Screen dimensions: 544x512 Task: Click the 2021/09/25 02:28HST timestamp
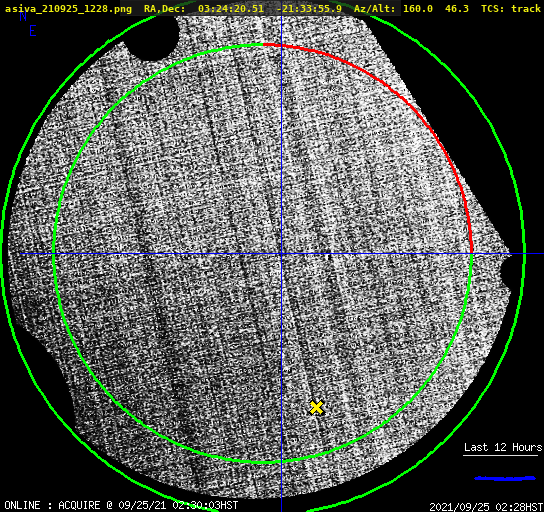486,507
